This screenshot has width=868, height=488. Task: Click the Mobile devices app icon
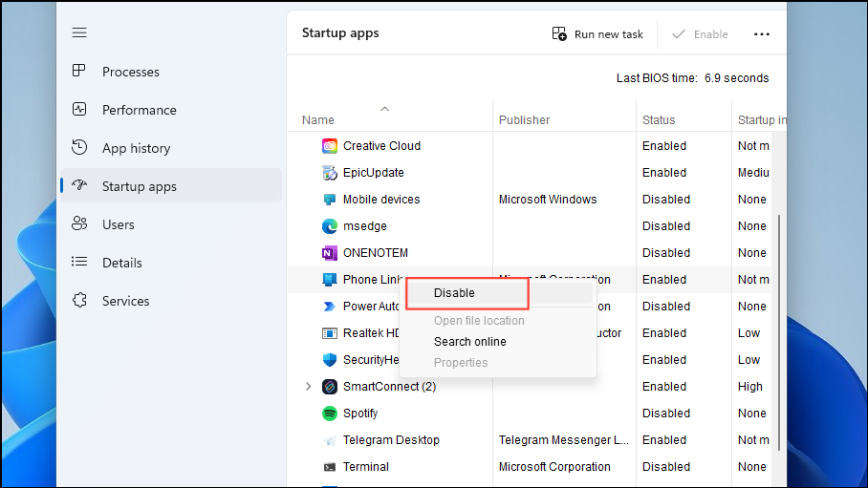coord(330,200)
